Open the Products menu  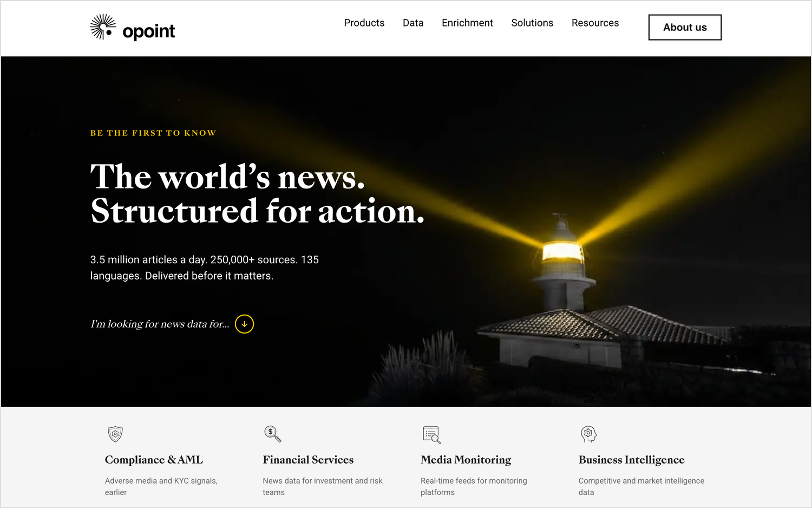tap(364, 23)
